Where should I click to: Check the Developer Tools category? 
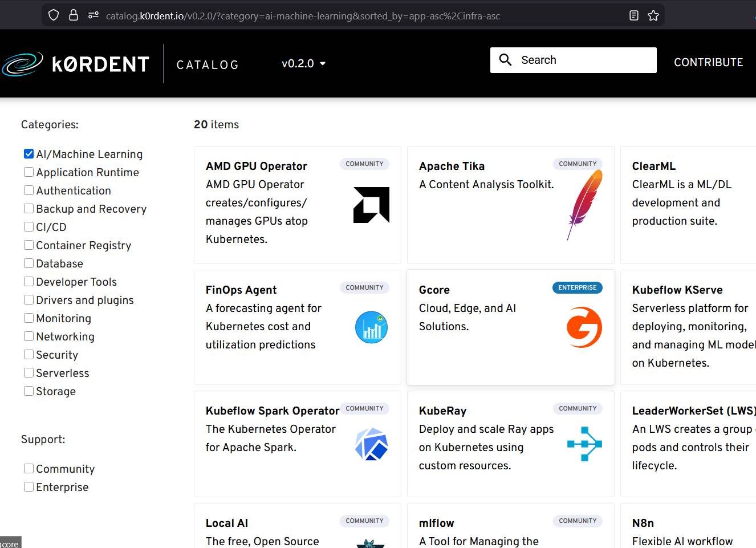(x=29, y=281)
